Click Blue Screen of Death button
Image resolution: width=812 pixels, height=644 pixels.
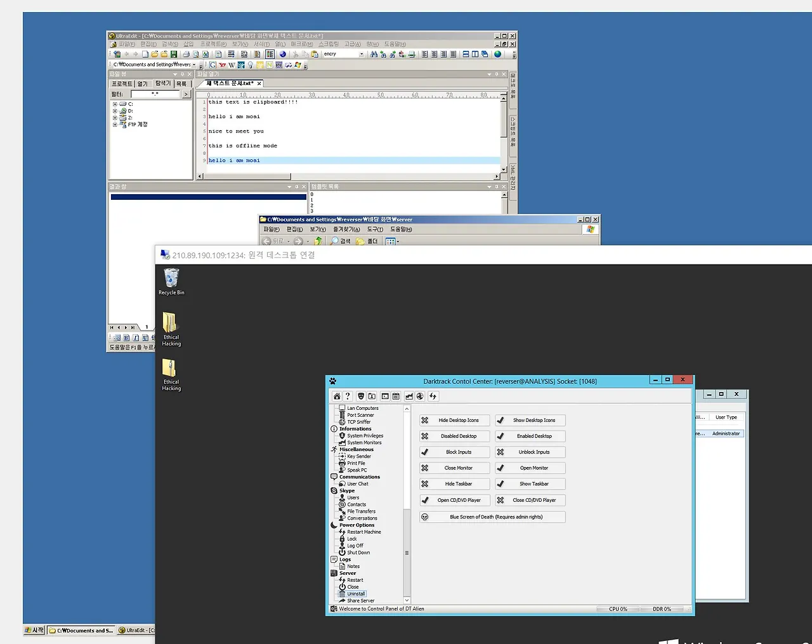point(492,517)
